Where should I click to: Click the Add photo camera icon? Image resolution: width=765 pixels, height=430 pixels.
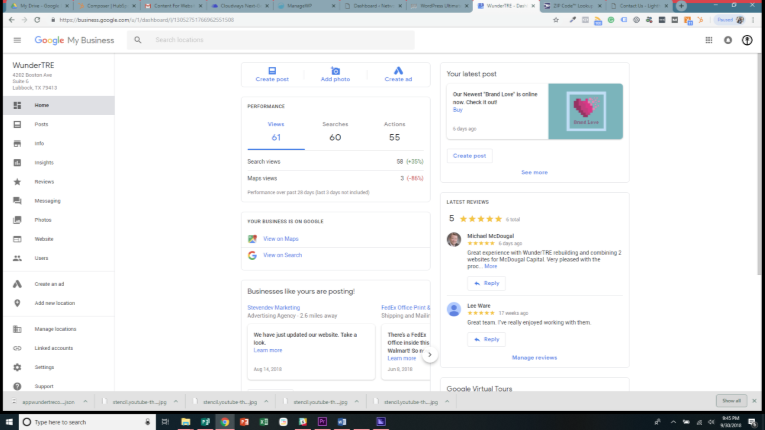pos(335,71)
